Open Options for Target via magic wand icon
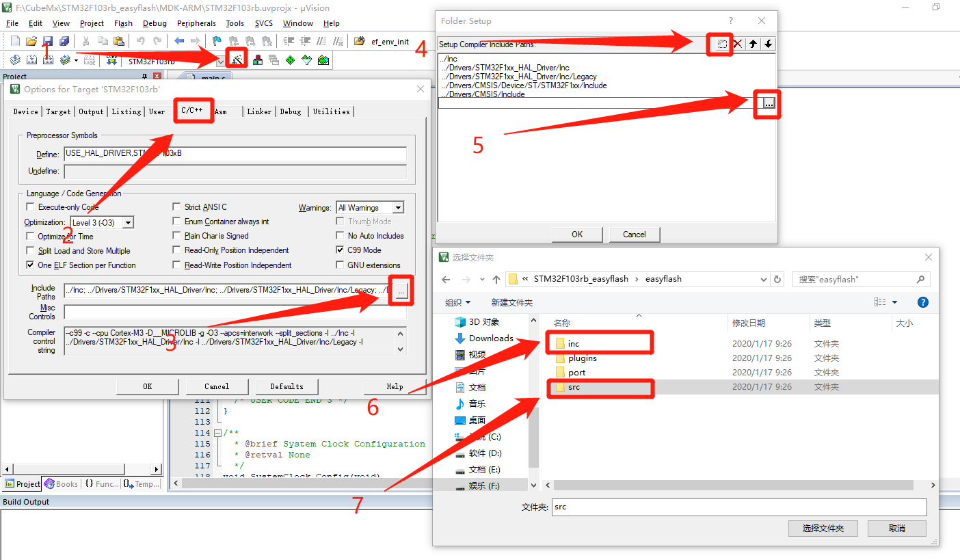Image resolution: width=960 pixels, height=560 pixels. click(x=235, y=59)
